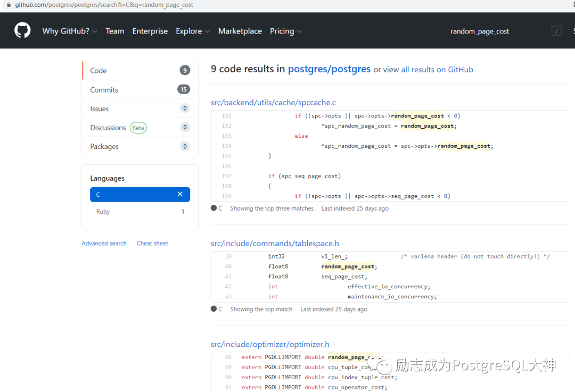Click the 'Showing the top three matches' text
The height and width of the screenshot is (392, 575).
(x=272, y=208)
